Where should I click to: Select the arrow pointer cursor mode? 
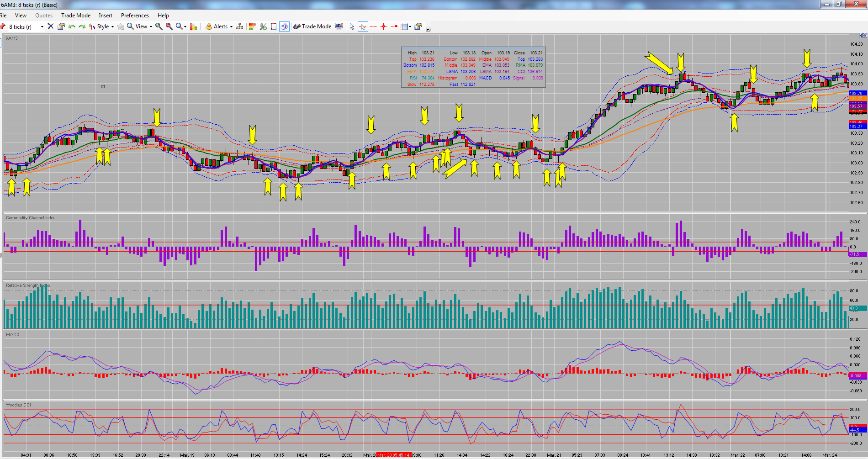[352, 26]
